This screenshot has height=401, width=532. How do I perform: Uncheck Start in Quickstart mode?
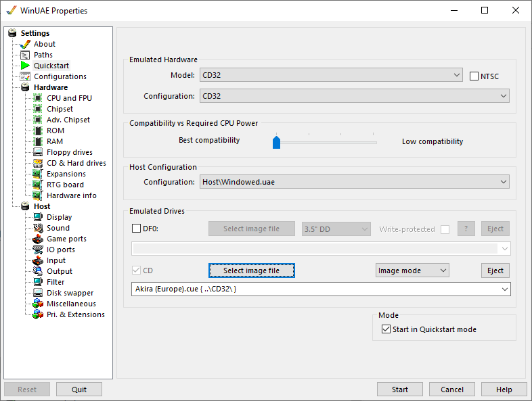coord(386,329)
